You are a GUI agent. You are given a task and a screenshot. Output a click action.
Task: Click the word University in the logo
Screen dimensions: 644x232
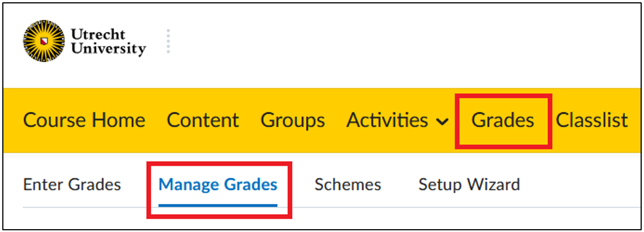(x=108, y=49)
